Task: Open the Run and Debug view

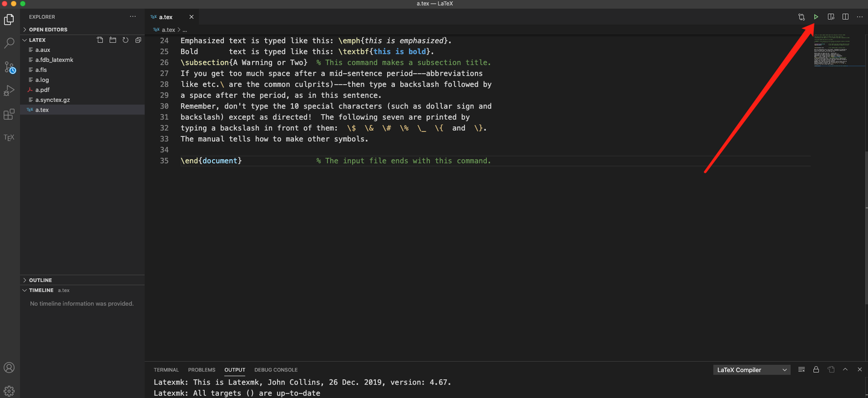Action: (9, 91)
